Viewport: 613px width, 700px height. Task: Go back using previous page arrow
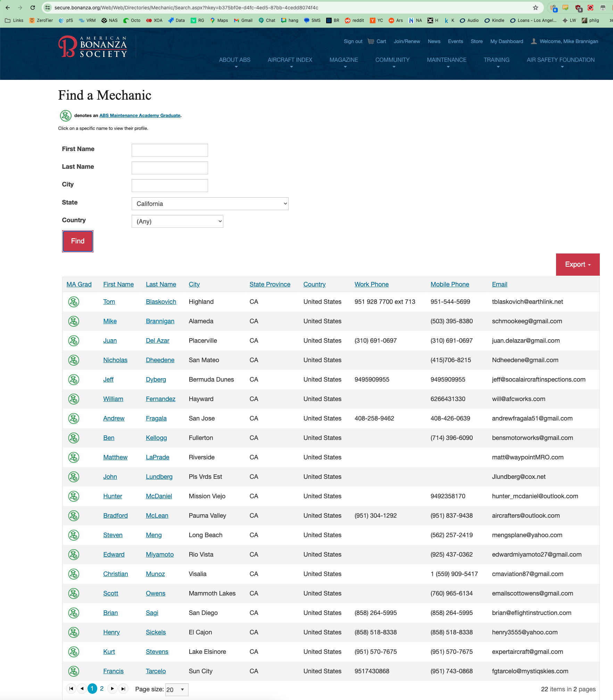(x=82, y=689)
